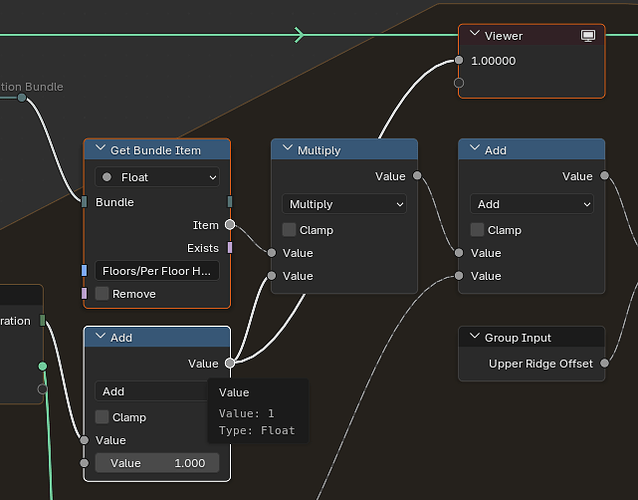Click the blue path socket of Get Bundle Item
The image size is (638, 500).
click(x=84, y=271)
